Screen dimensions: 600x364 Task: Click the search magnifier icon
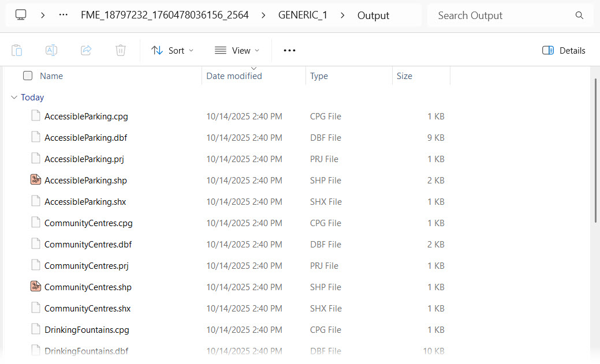tap(579, 16)
